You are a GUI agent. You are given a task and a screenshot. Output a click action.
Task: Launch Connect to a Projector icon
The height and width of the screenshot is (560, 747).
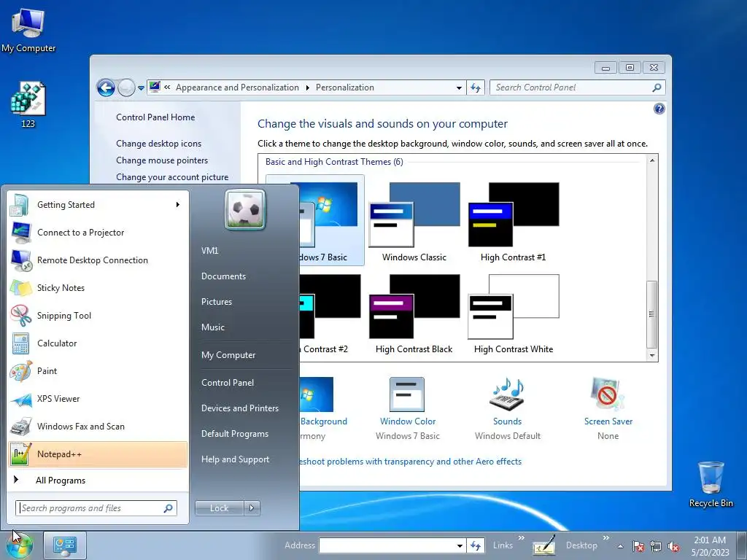pos(20,233)
